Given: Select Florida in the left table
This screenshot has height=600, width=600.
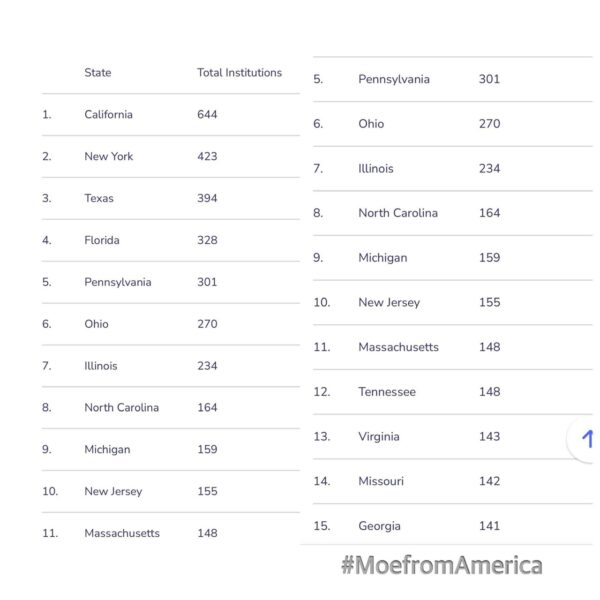Looking at the screenshot, I should pos(102,240).
